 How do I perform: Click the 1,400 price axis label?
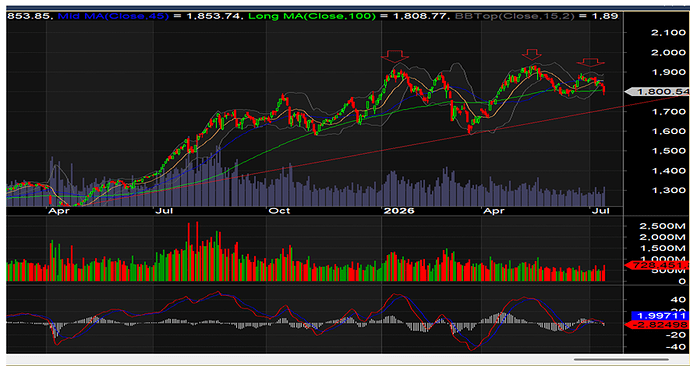pos(668,171)
